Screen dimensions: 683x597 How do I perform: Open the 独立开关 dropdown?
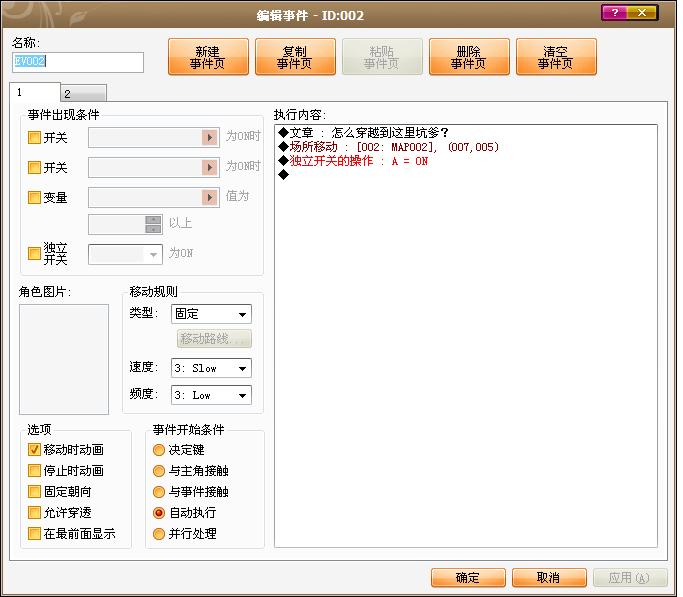pos(125,254)
